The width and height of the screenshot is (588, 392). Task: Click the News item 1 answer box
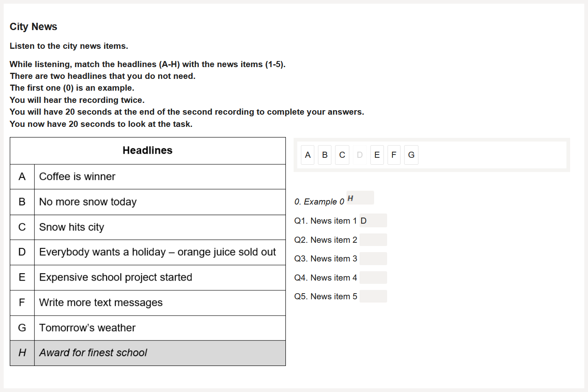click(x=373, y=220)
